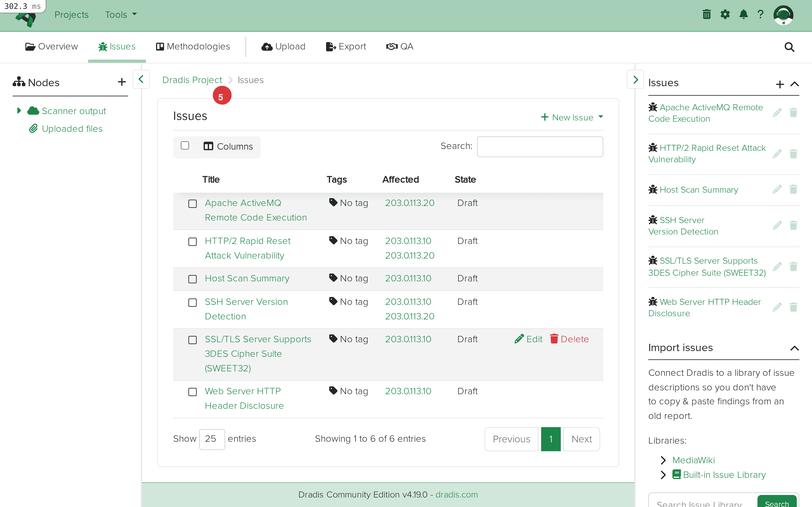812x507 pixels.
Task: Click the Next pagination button
Action: [581, 439]
